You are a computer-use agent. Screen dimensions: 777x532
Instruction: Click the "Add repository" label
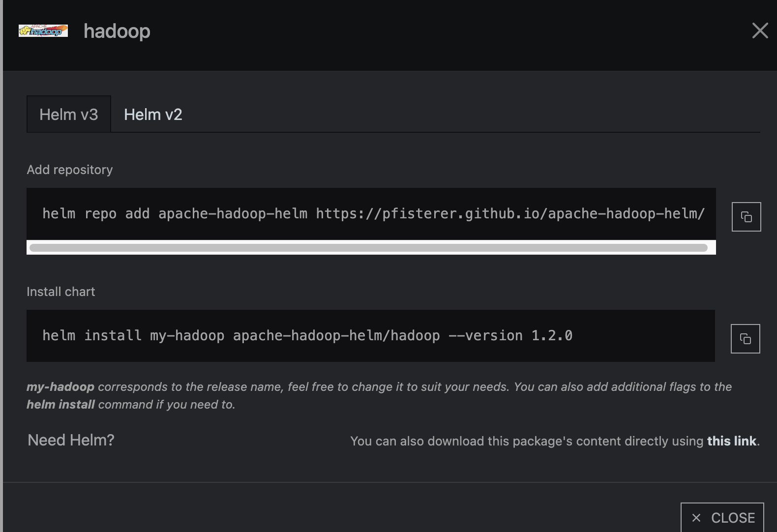(70, 170)
